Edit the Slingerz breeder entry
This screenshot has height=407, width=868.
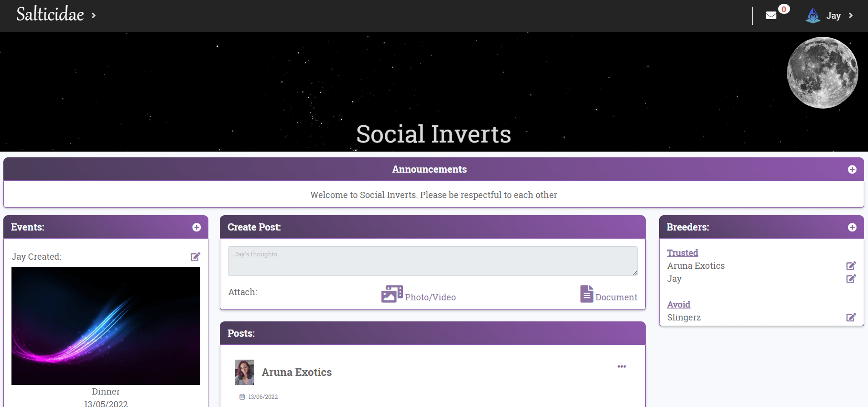pyautogui.click(x=851, y=317)
